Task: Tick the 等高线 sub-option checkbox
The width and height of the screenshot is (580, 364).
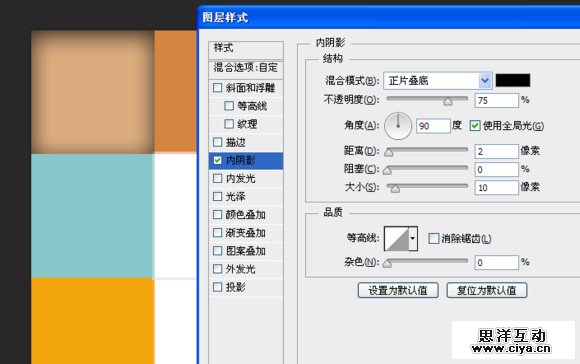Action: (x=229, y=106)
